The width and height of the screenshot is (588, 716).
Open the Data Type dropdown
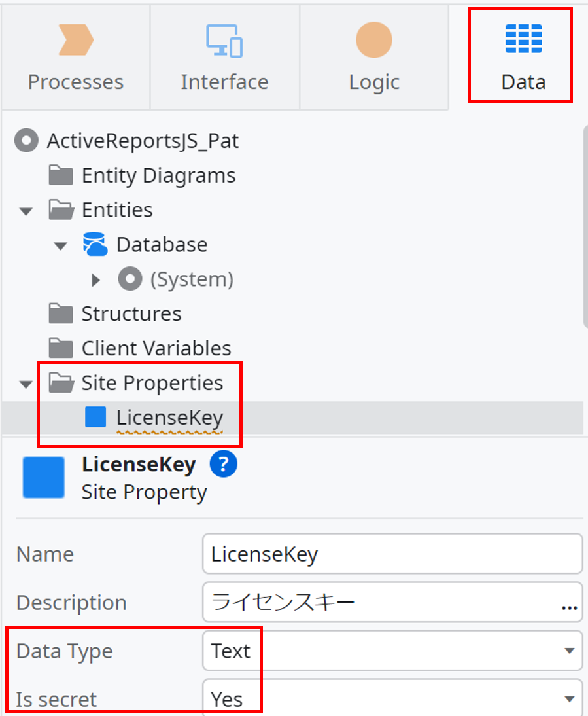click(392, 651)
